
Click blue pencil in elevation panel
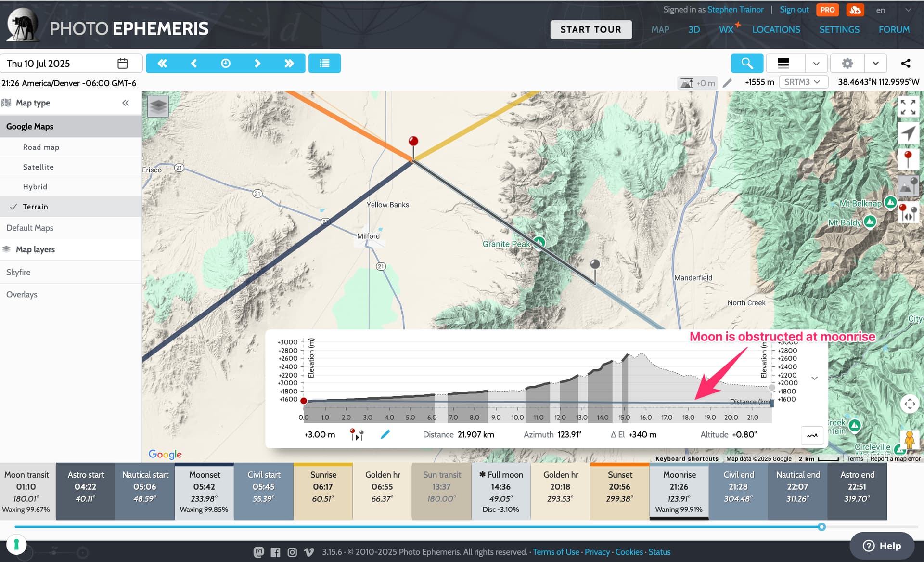[x=385, y=434]
